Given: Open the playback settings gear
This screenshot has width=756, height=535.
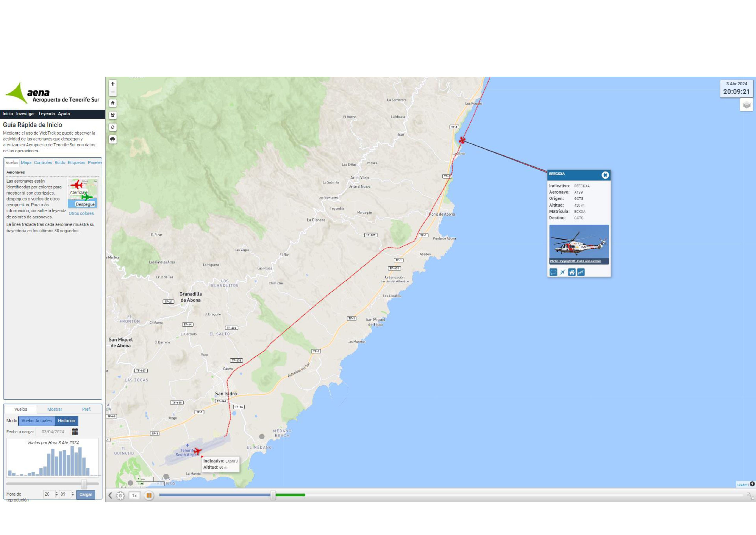Looking at the screenshot, I should pyautogui.click(x=120, y=496).
